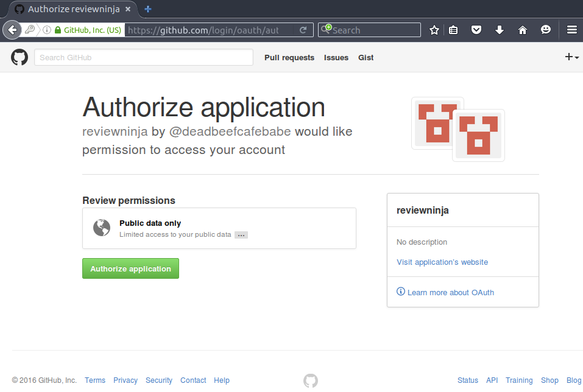Open Gist in GitHub header

pyautogui.click(x=366, y=58)
